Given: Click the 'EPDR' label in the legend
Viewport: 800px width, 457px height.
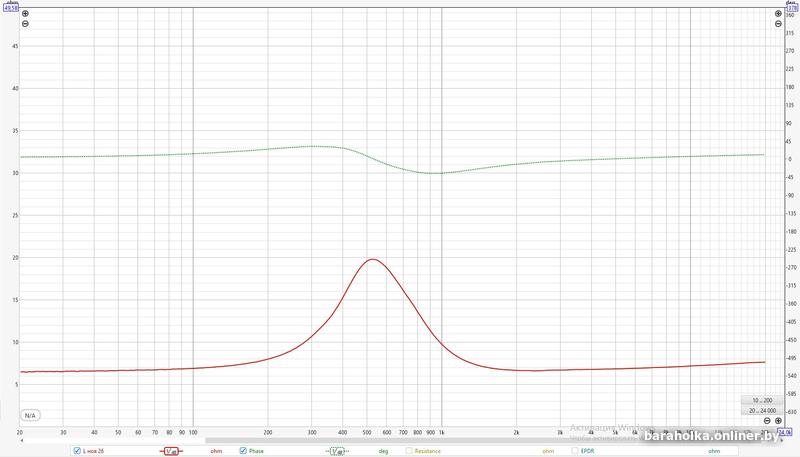Looking at the screenshot, I should click(587, 451).
